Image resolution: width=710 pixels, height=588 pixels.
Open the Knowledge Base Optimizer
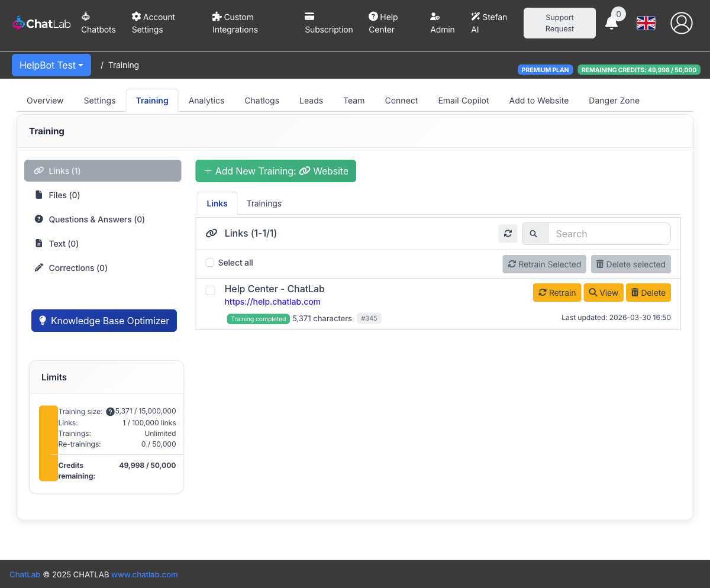pyautogui.click(x=104, y=321)
